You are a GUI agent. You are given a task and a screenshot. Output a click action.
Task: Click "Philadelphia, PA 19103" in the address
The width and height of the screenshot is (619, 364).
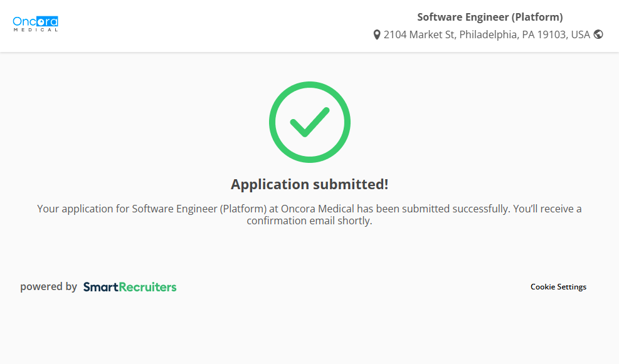pyautogui.click(x=514, y=34)
